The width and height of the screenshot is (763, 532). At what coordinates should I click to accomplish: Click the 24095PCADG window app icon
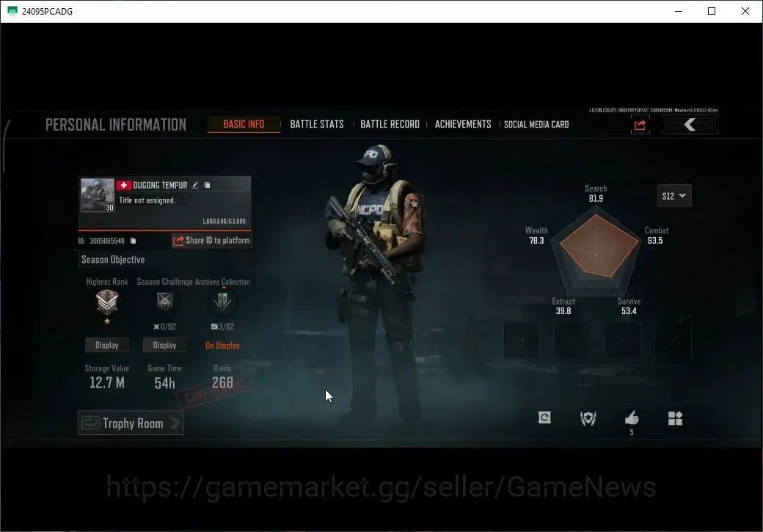point(12,11)
